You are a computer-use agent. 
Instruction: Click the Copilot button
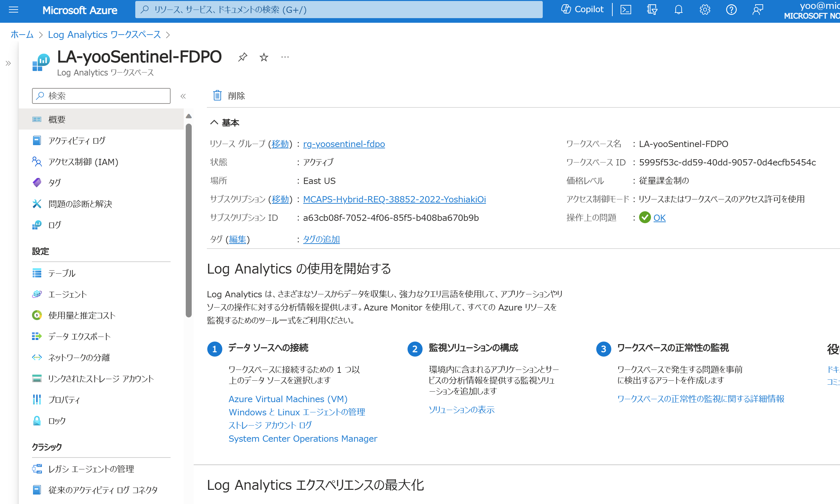(582, 10)
